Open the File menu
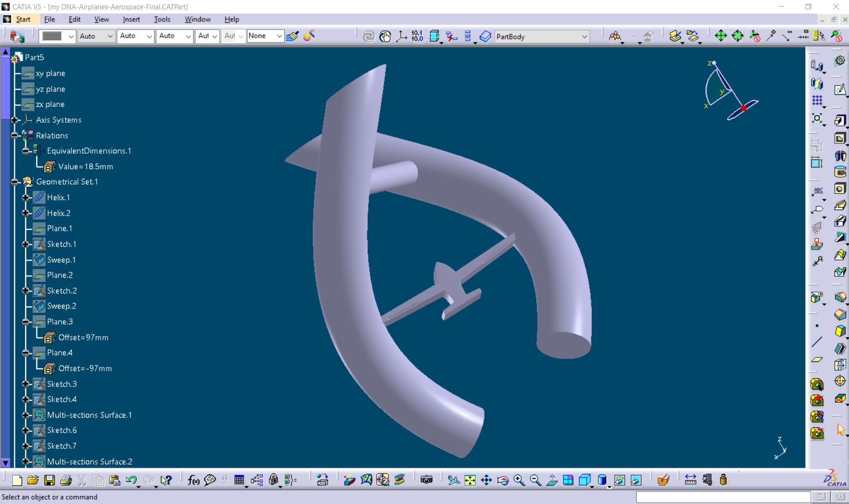The width and height of the screenshot is (849, 504). tap(49, 19)
